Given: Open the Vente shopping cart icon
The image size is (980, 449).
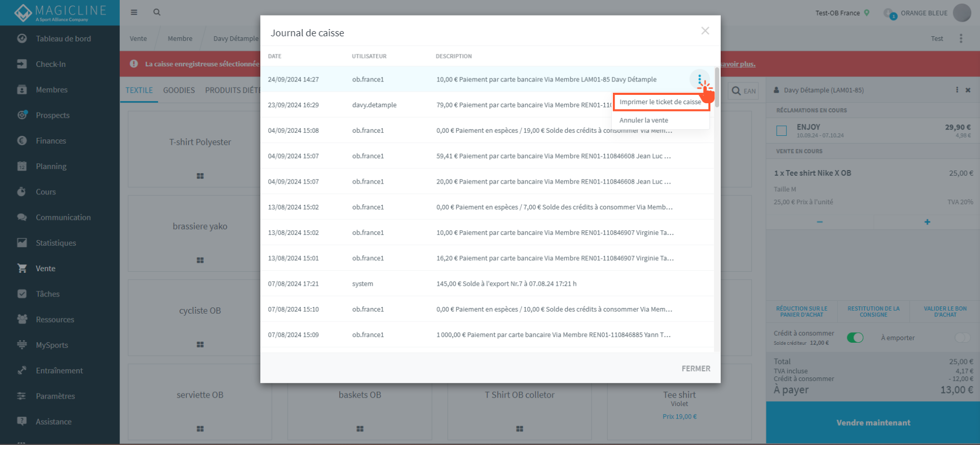Looking at the screenshot, I should [22, 268].
